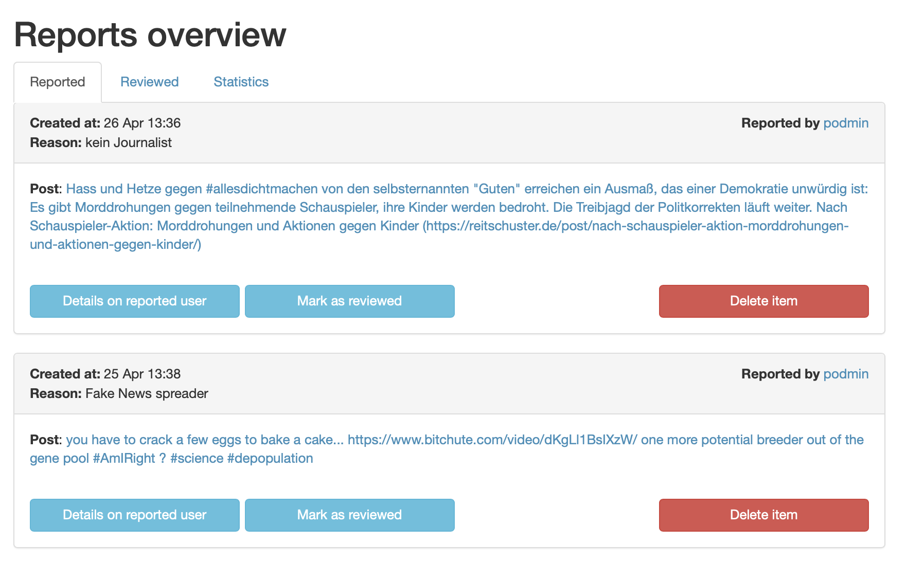Mark the 'kein Journalist' report as reviewed
This screenshot has width=924, height=580.
click(350, 301)
